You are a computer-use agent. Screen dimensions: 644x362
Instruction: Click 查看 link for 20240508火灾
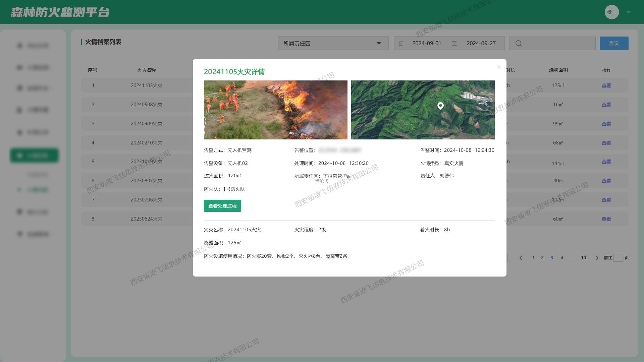point(606,105)
